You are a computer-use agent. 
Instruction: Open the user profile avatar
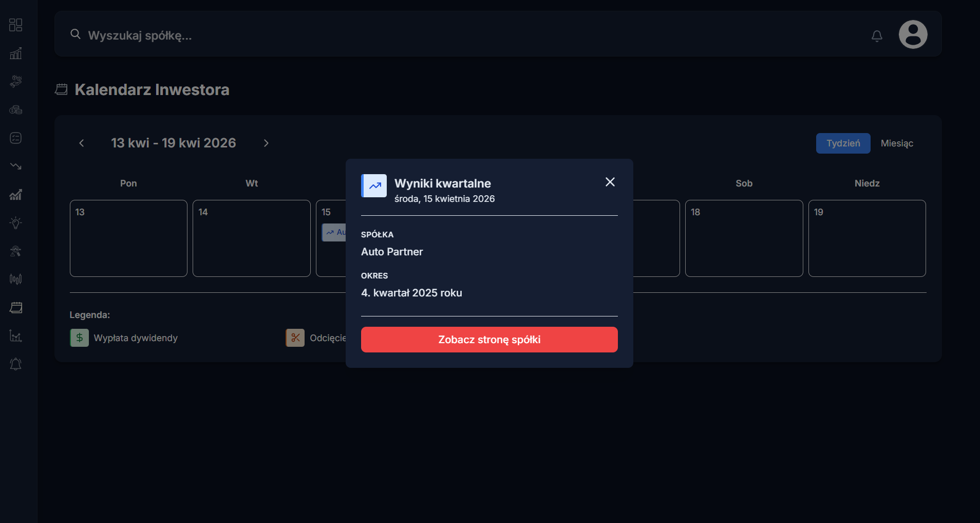(x=913, y=34)
